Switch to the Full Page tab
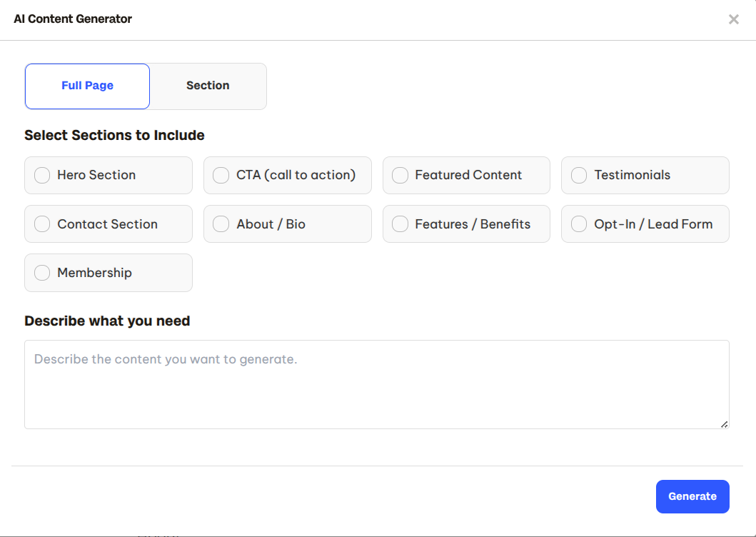 point(87,86)
